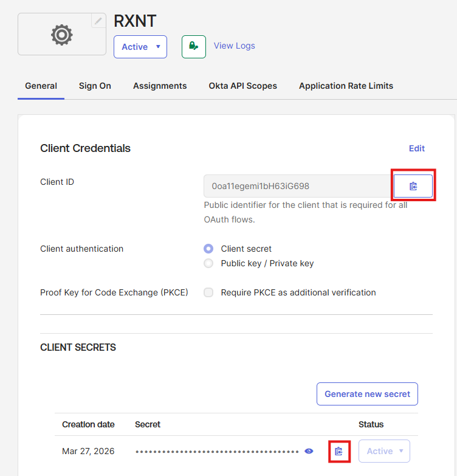Image resolution: width=457 pixels, height=476 pixels.
Task: Choose Public key / Private key authentication
Action: (x=209, y=263)
